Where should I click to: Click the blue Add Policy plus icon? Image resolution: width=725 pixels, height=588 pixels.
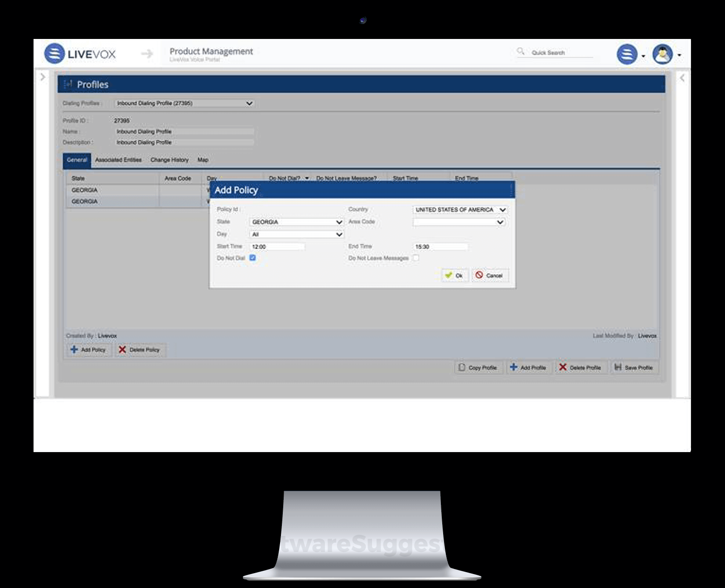[x=73, y=350]
